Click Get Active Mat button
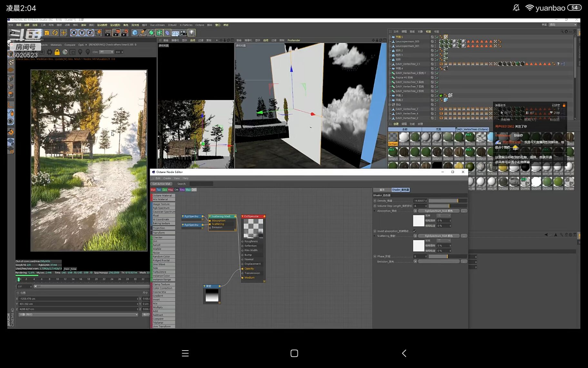Screen dimensions: 588x368 [161, 184]
